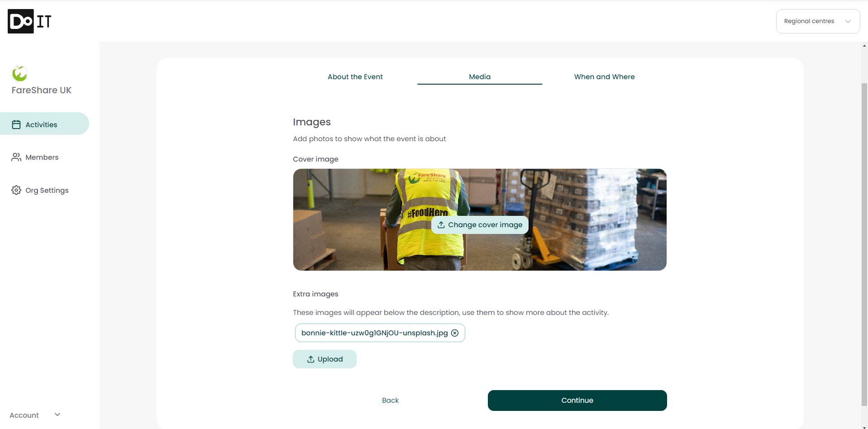868x429 pixels.
Task: Click the Continue button
Action: (577, 400)
